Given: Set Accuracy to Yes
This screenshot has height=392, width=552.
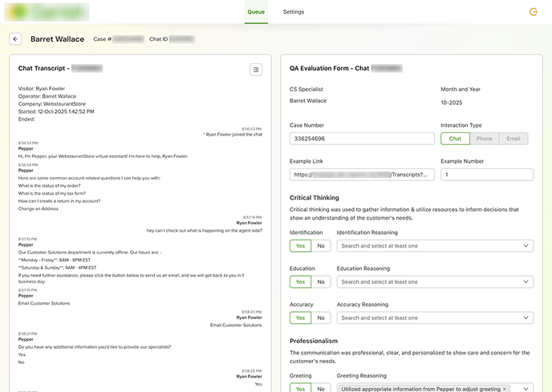Looking at the screenshot, I should [300, 317].
